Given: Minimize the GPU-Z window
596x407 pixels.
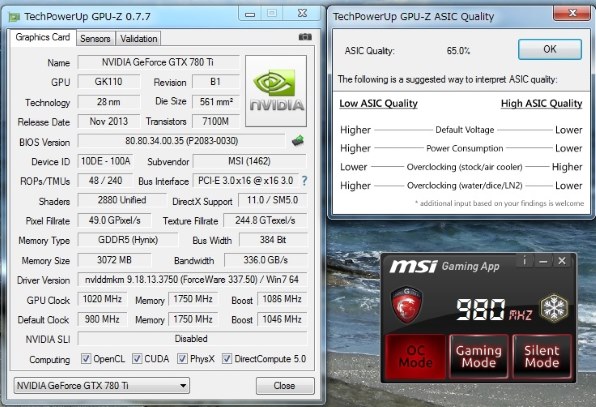Looking at the screenshot, I should (250, 14).
